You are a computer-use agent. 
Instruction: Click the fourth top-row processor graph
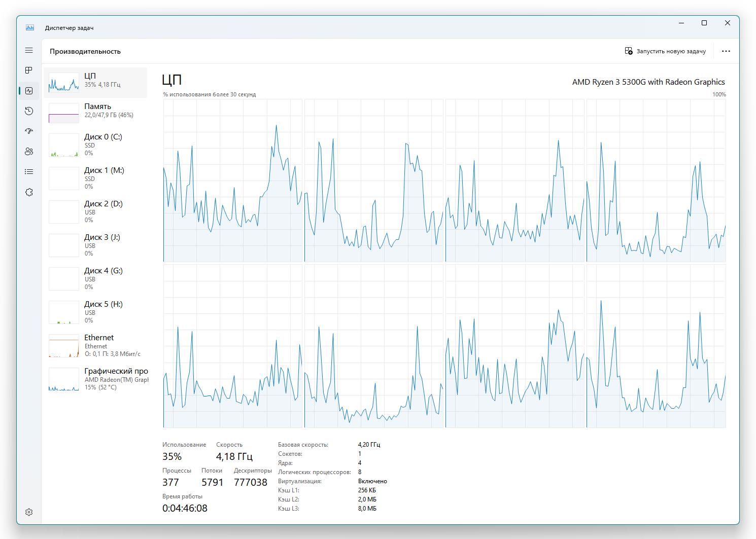[656, 181]
